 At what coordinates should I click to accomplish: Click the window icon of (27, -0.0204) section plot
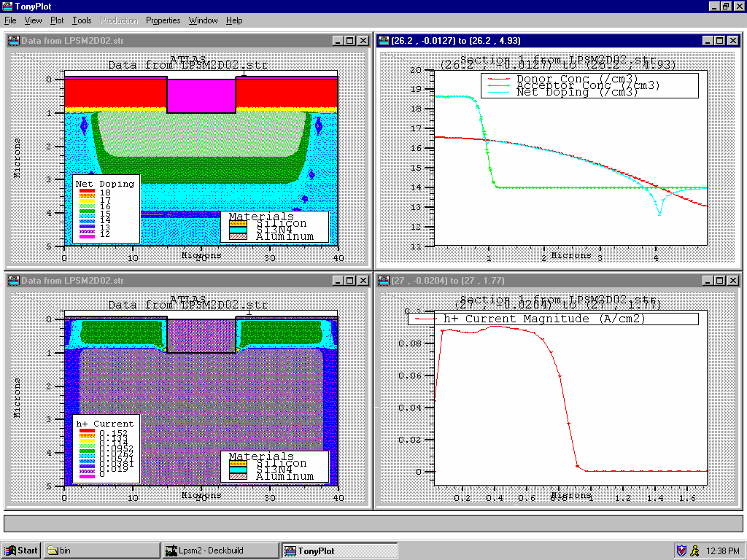pyautogui.click(x=384, y=281)
